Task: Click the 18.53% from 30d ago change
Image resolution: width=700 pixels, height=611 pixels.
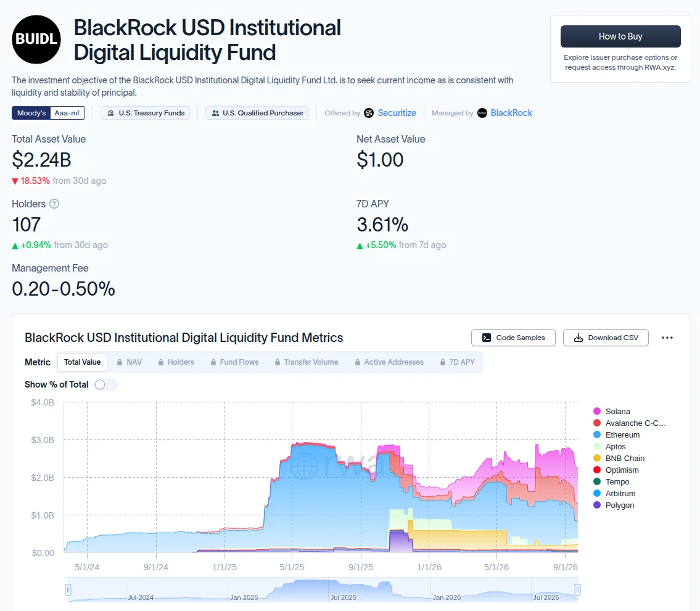Action: (59, 181)
